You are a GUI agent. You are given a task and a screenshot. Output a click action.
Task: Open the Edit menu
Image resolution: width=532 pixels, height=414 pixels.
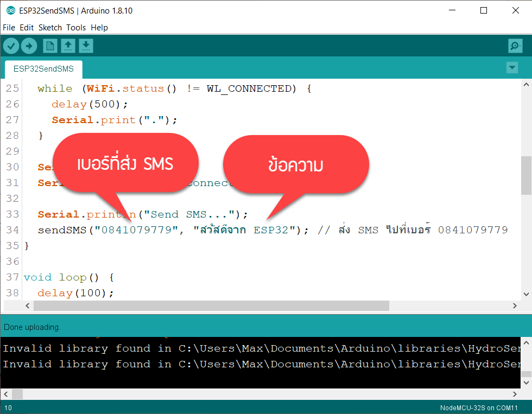27,28
